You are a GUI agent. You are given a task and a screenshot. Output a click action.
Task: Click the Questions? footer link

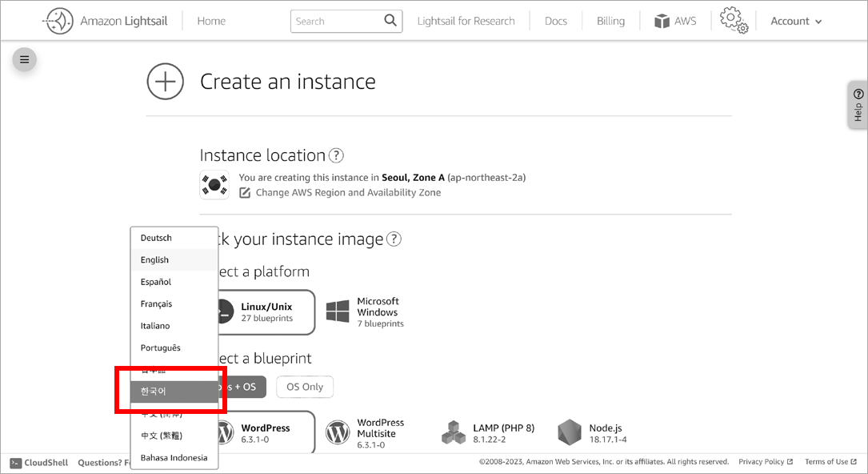103,463
